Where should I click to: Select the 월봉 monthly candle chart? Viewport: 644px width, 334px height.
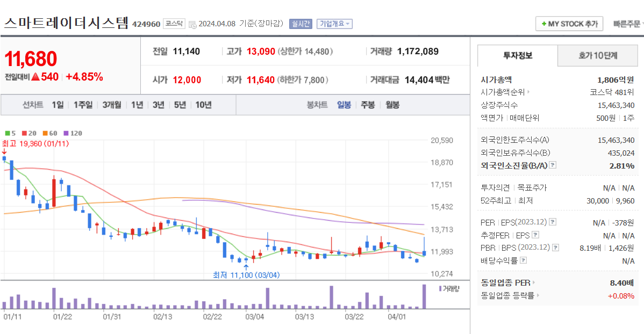(x=392, y=105)
